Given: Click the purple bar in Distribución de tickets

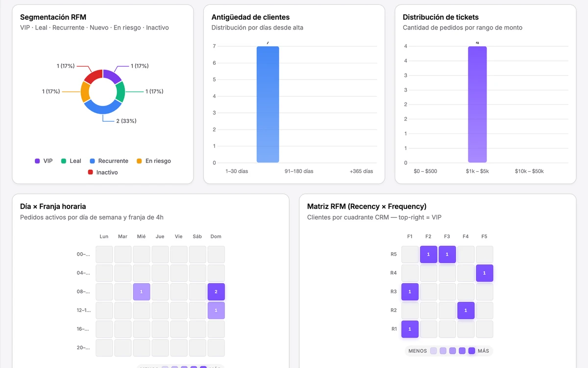Looking at the screenshot, I should click(x=477, y=105).
